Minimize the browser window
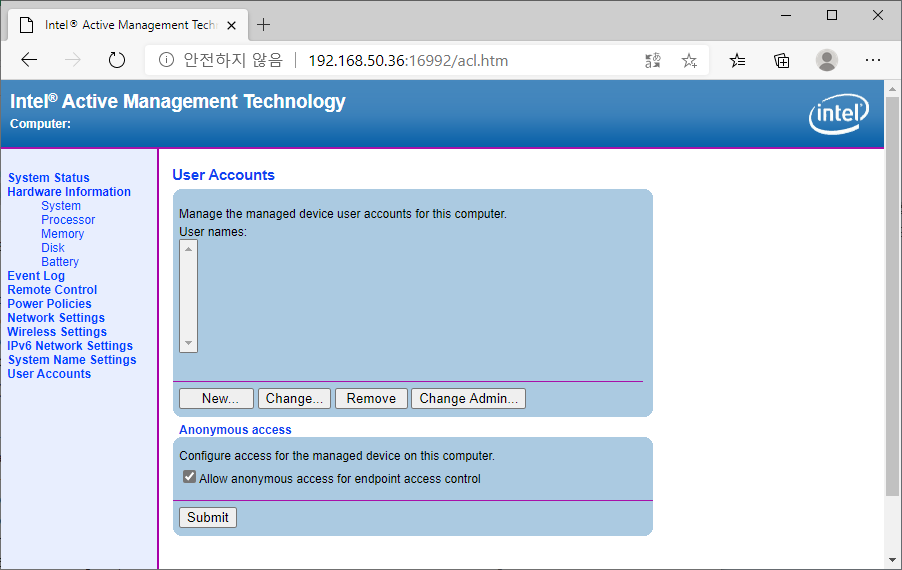This screenshot has height=570, width=902. point(786,16)
